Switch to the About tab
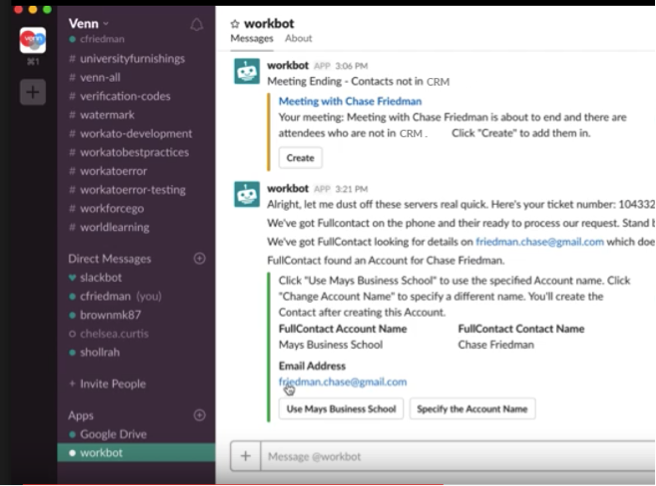 click(x=298, y=38)
